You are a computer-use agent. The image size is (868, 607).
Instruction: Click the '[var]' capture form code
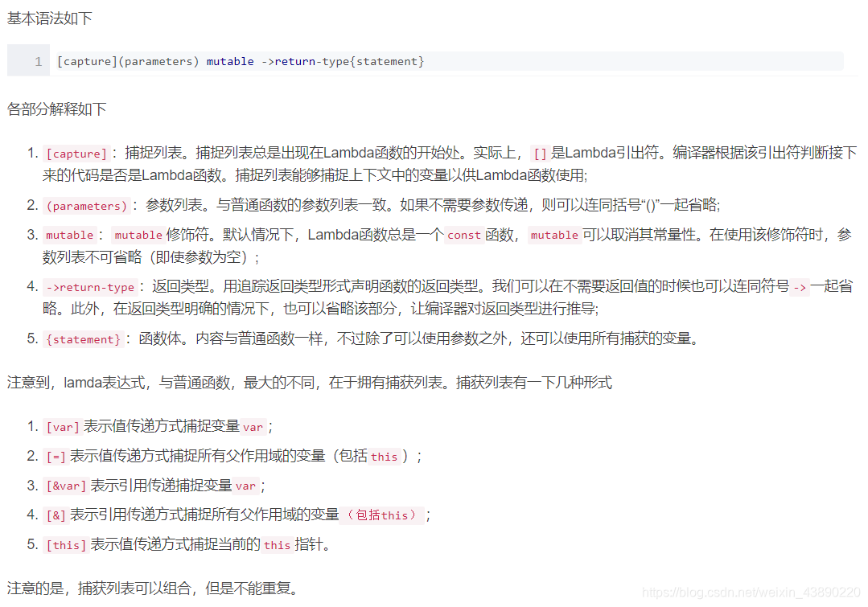[63, 427]
